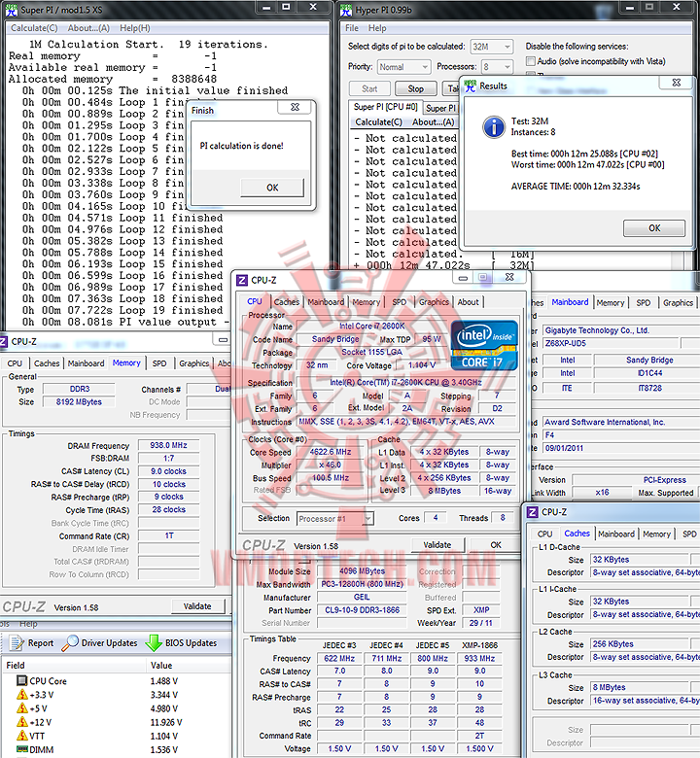Click Validate in left CPU-Z memory window
Image resolution: width=700 pixels, height=758 pixels.
(197, 606)
